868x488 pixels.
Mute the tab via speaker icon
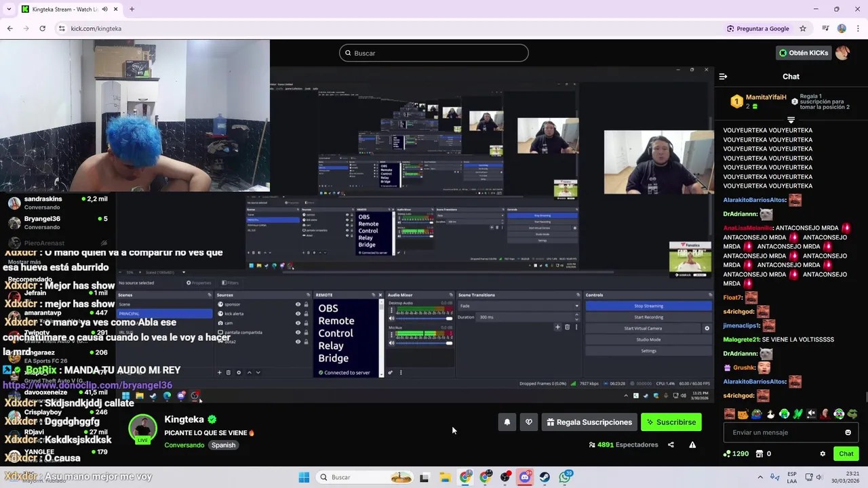click(x=104, y=9)
